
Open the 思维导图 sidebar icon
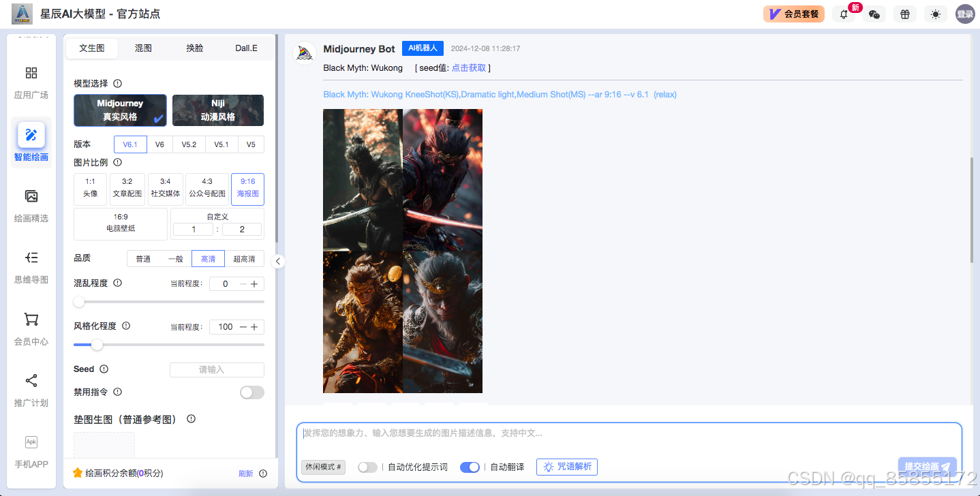point(31,258)
